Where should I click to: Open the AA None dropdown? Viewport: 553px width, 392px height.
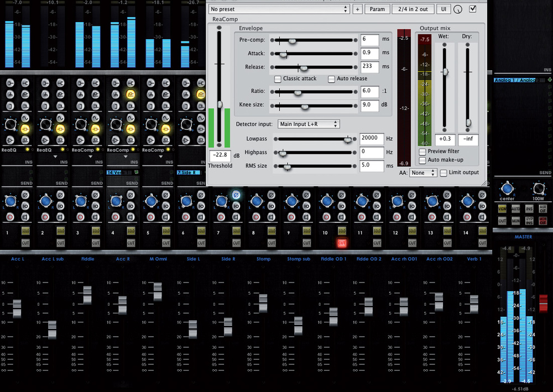pos(423,173)
